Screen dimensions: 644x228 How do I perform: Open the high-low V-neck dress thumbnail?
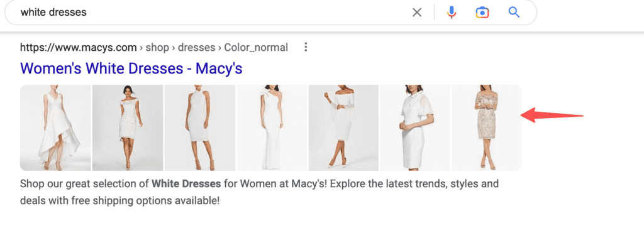(x=55, y=128)
